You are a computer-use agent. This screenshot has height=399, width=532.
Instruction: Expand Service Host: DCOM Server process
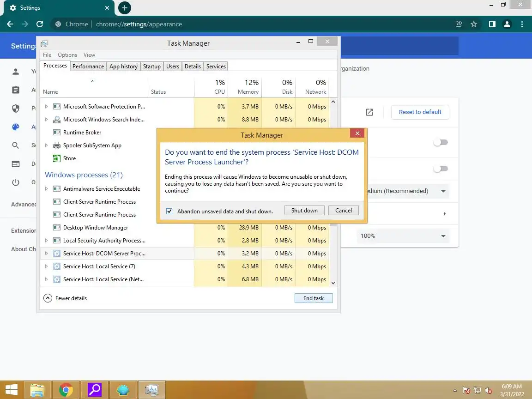pos(47,254)
